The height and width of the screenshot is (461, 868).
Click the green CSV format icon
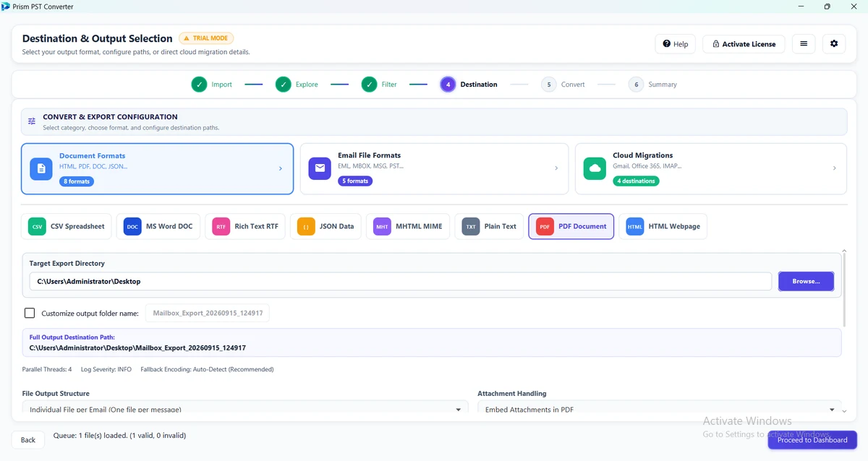click(x=37, y=226)
